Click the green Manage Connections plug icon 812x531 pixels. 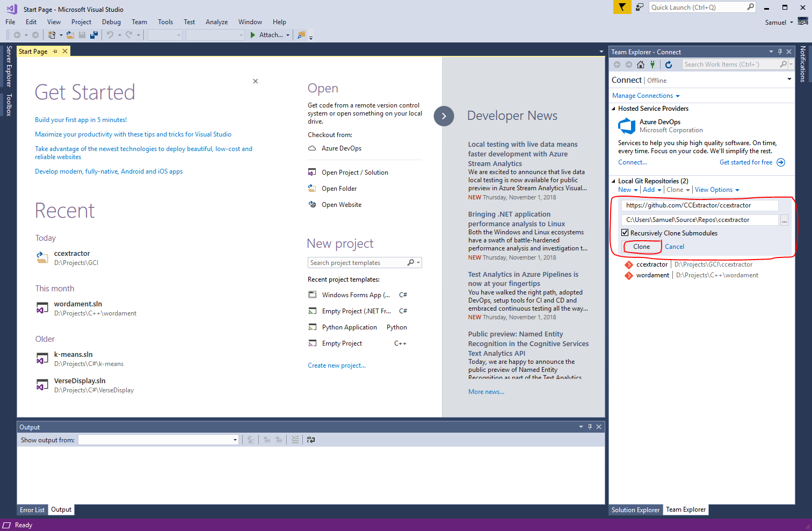click(653, 64)
